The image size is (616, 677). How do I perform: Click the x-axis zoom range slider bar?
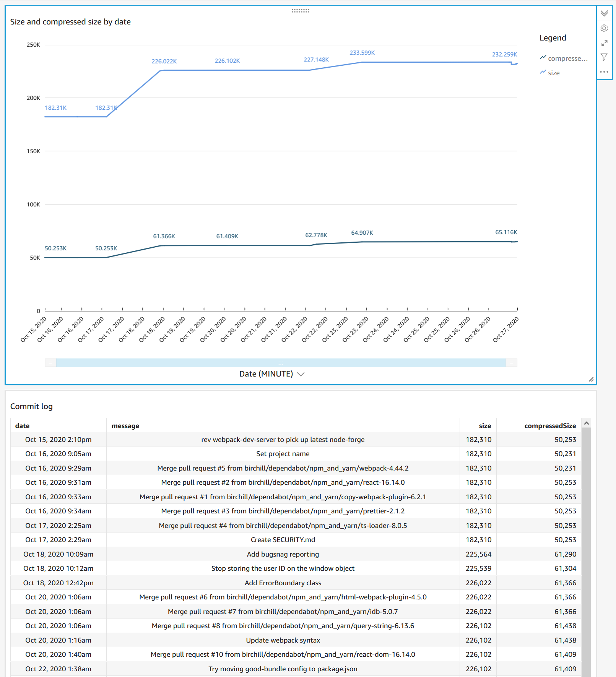click(x=281, y=363)
